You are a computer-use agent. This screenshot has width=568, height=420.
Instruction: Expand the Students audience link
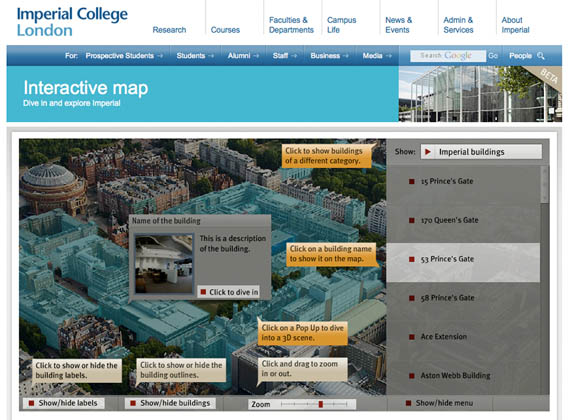click(x=195, y=56)
